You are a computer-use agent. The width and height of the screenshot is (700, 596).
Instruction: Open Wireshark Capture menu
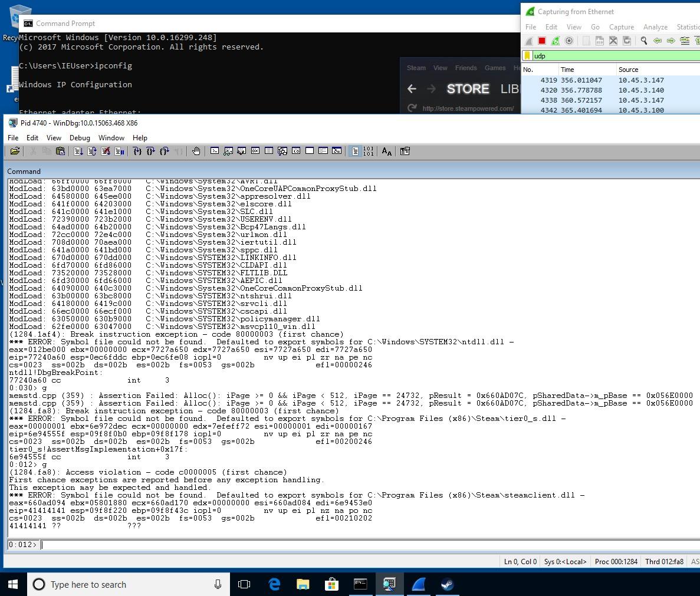(622, 27)
